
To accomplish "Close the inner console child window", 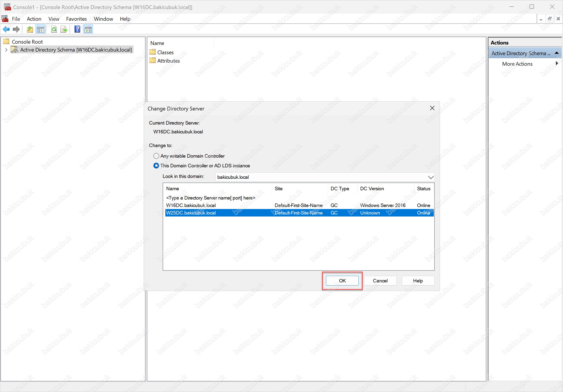I will [x=558, y=19].
